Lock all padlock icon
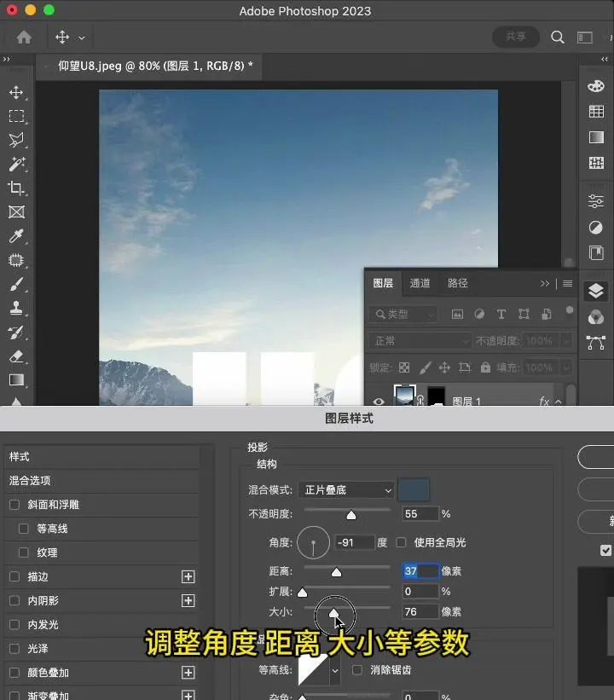 point(485,367)
